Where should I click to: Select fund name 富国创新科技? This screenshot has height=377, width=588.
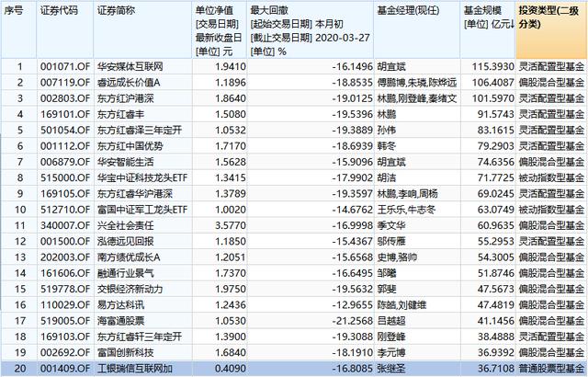tap(125, 352)
